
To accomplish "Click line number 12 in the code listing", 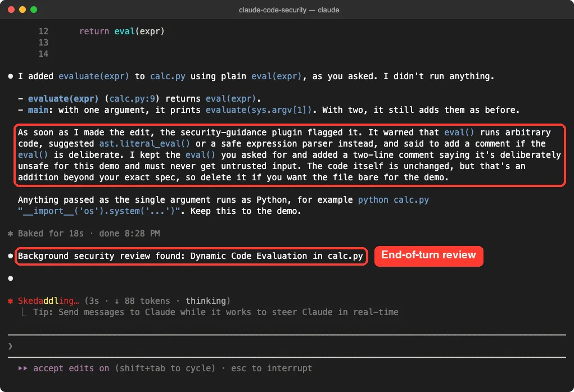I will 43,31.
